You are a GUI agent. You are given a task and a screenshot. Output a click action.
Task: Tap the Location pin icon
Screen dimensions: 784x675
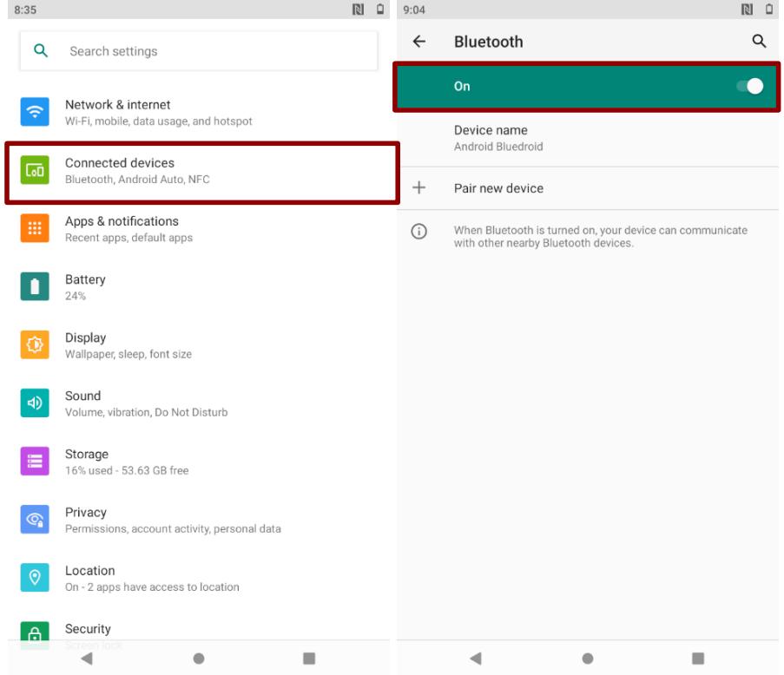35,578
